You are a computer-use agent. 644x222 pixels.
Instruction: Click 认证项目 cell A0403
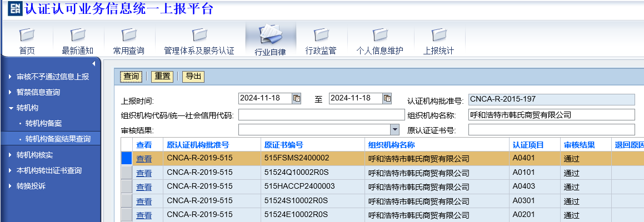pyautogui.click(x=524, y=186)
